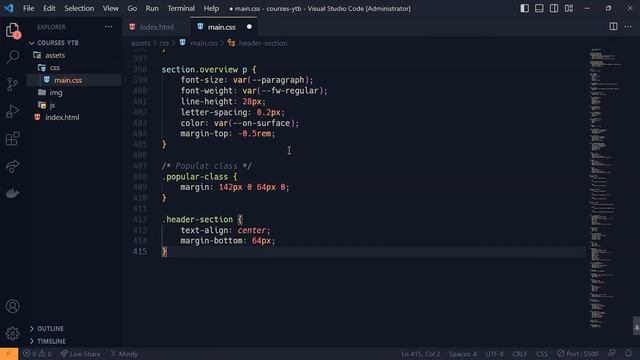The height and width of the screenshot is (360, 640).
Task: Place cursor on ".popular-class {" line
Action: pos(199,177)
